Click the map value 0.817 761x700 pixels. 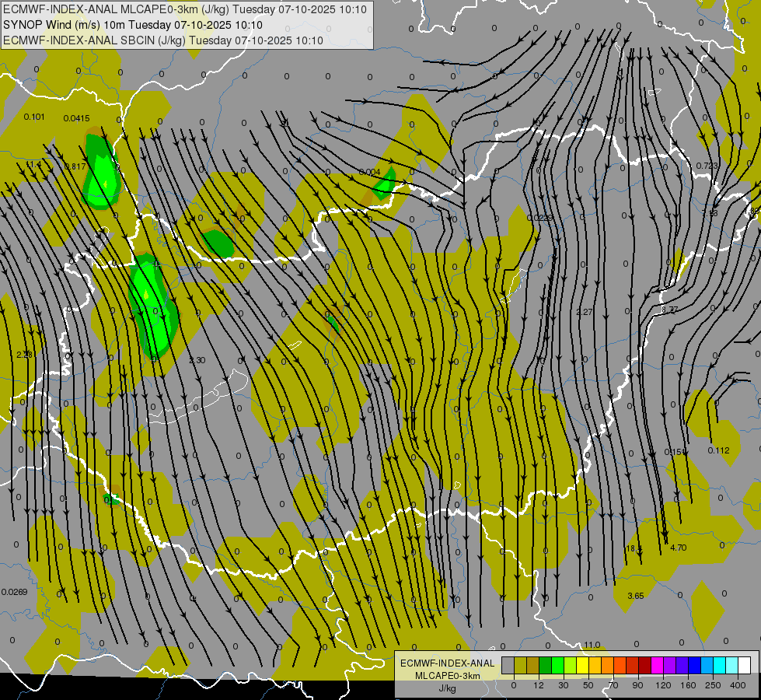pos(75,166)
